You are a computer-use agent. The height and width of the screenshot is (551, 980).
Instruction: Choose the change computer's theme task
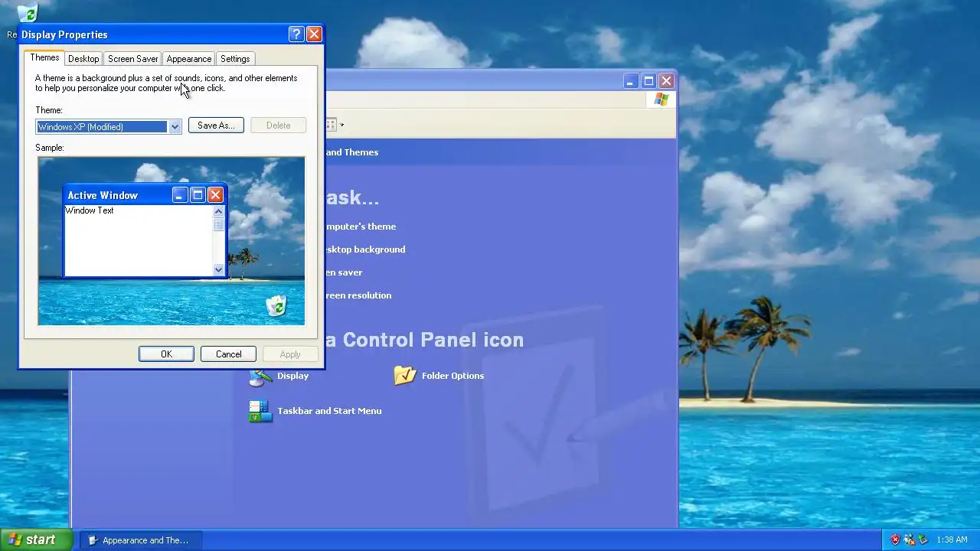pos(361,227)
